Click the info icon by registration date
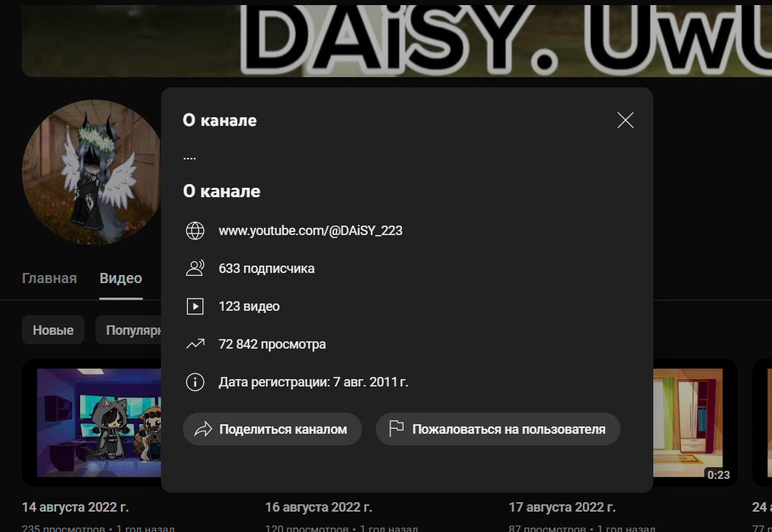This screenshot has width=772, height=532. tap(195, 382)
